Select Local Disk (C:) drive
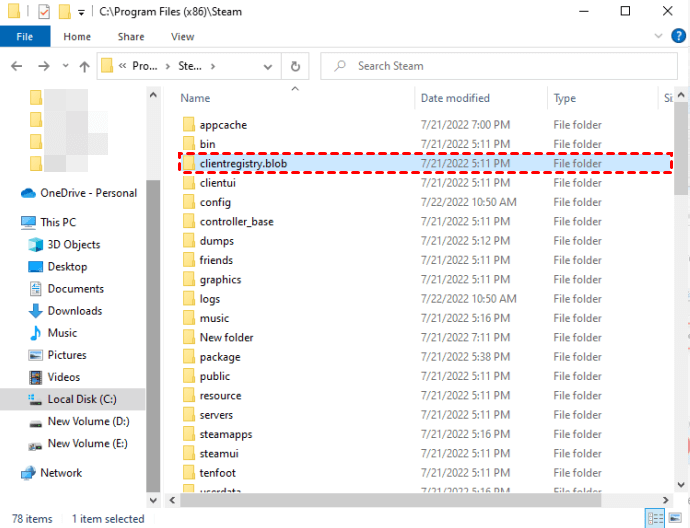 [72, 399]
